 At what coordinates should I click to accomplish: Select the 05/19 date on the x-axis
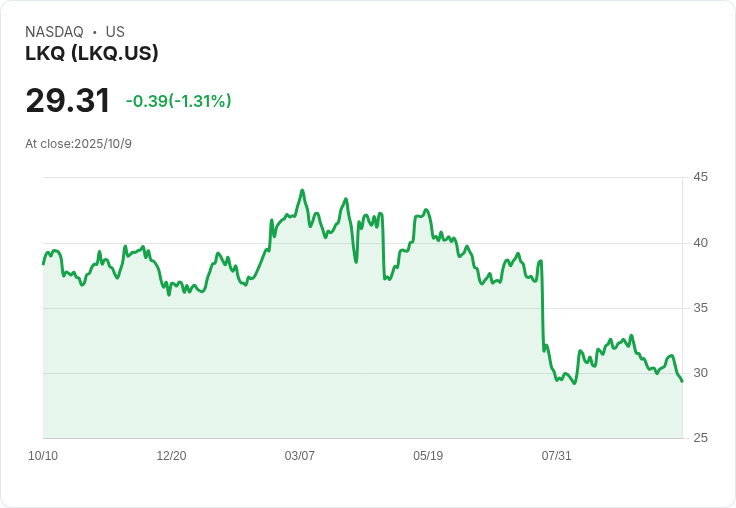click(428, 456)
